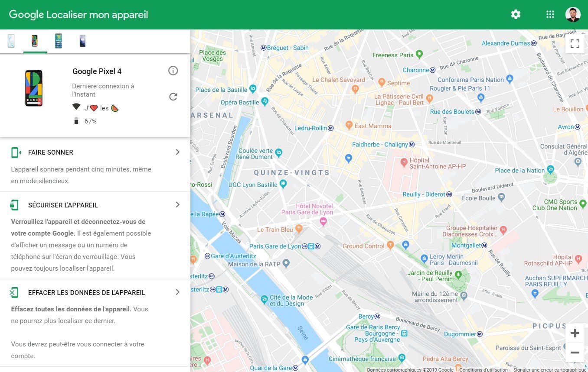Open the account profile avatar

(573, 15)
